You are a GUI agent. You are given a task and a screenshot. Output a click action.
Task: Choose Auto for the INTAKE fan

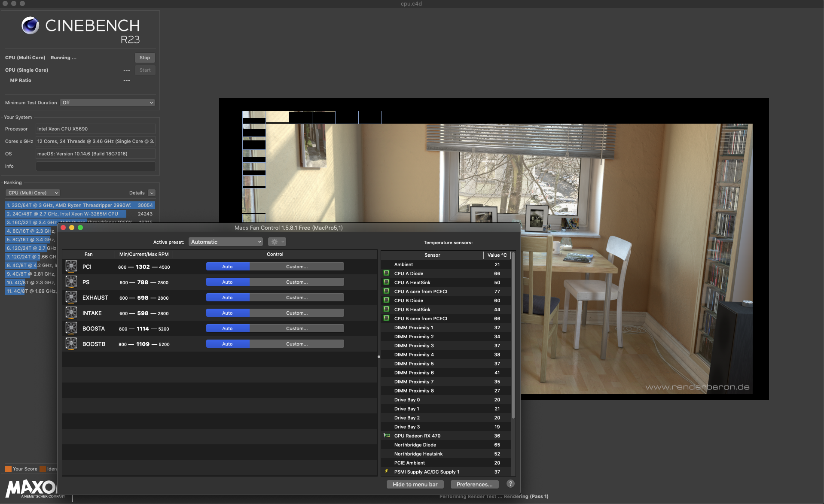(x=228, y=313)
